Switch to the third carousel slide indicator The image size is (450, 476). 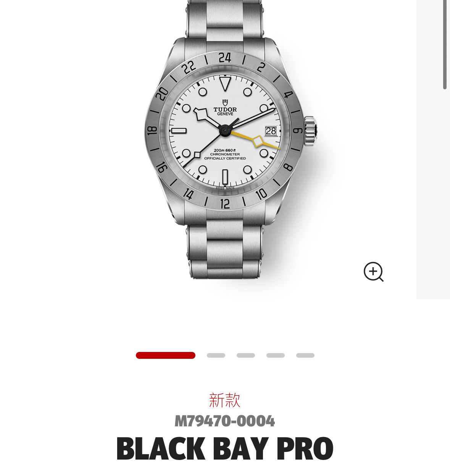pos(246,355)
